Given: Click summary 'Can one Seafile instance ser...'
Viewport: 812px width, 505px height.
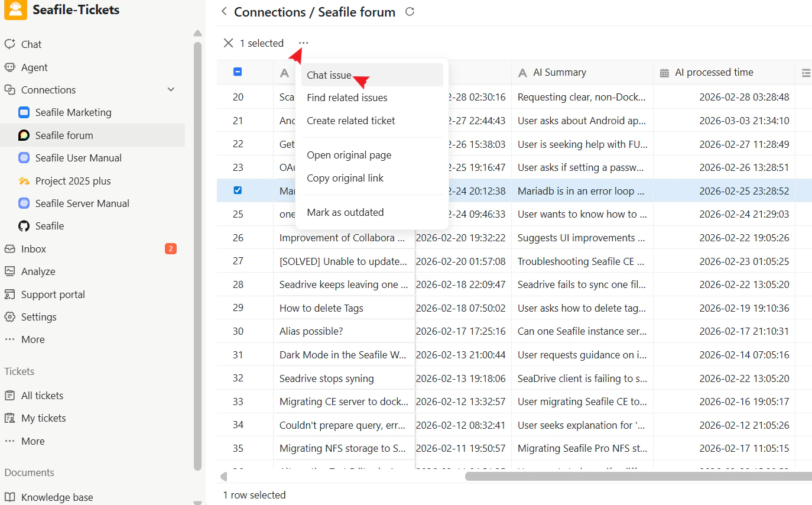Looking at the screenshot, I should click(x=582, y=331).
